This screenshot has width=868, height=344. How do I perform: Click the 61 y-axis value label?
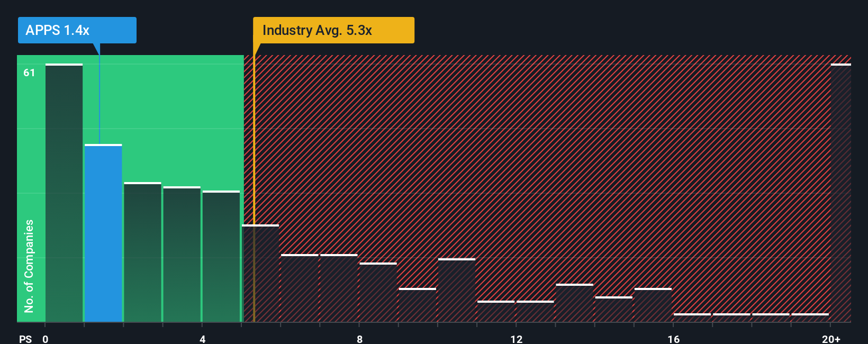[x=29, y=73]
